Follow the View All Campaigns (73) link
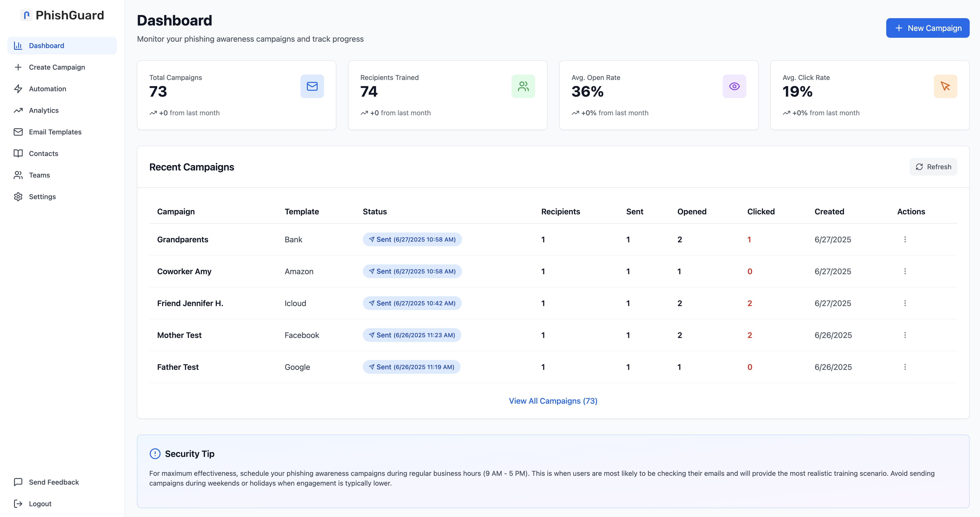Viewport: 980px width, 517px height. coord(553,401)
